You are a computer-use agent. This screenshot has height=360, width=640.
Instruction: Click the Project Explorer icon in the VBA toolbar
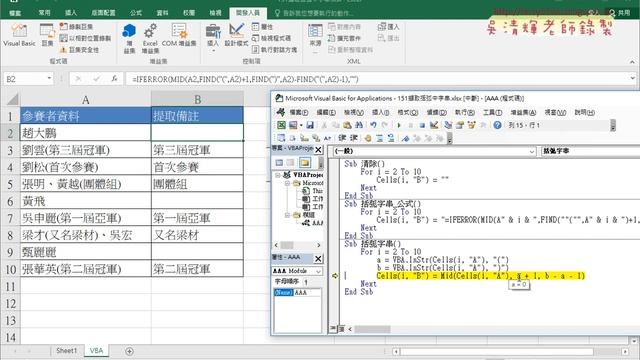click(448, 125)
